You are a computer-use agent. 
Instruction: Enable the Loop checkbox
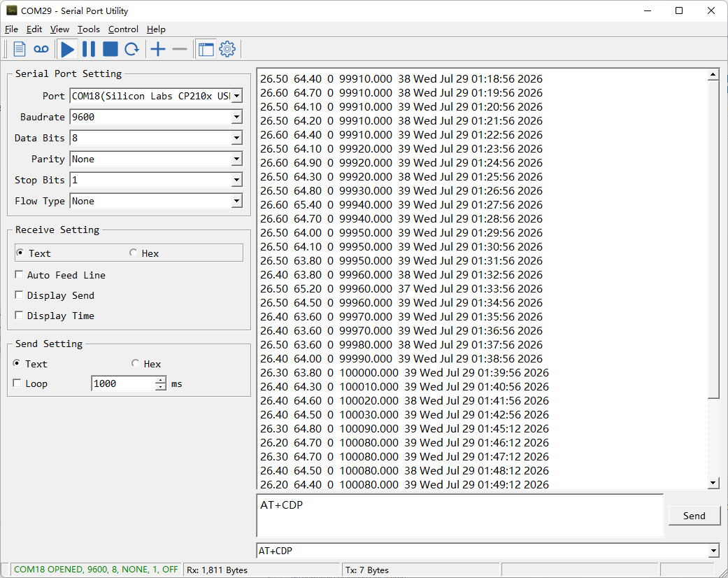[x=17, y=383]
